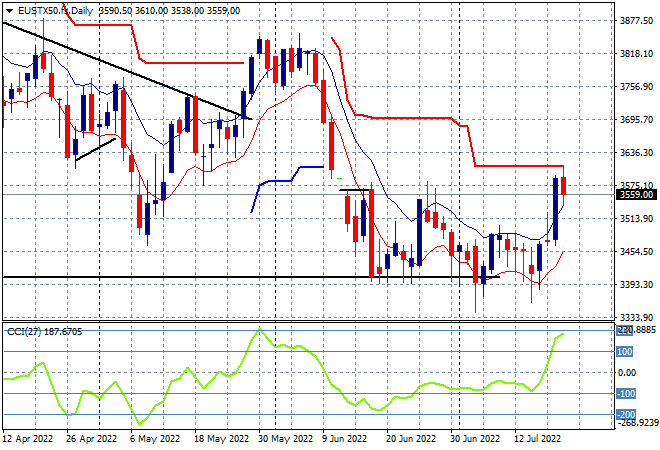Click the 3513.90 price axis label
The width and height of the screenshot is (660, 450).
(636, 218)
